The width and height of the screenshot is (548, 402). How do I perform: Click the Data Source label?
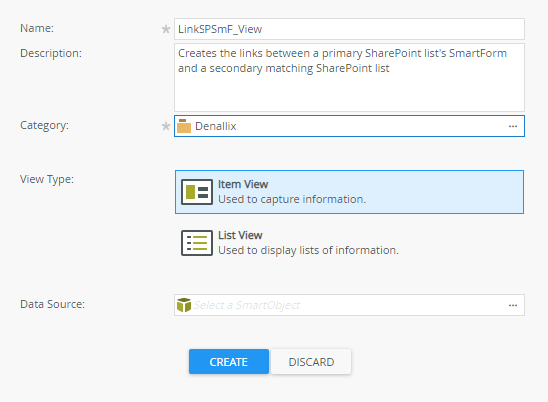click(x=52, y=304)
